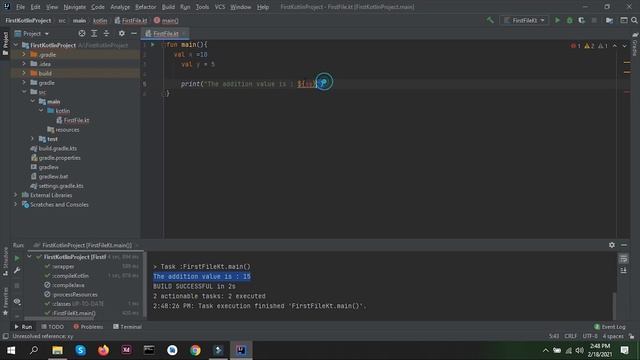The height and width of the screenshot is (360, 640).
Task: Open the Structure side tab
Action: 5,261
